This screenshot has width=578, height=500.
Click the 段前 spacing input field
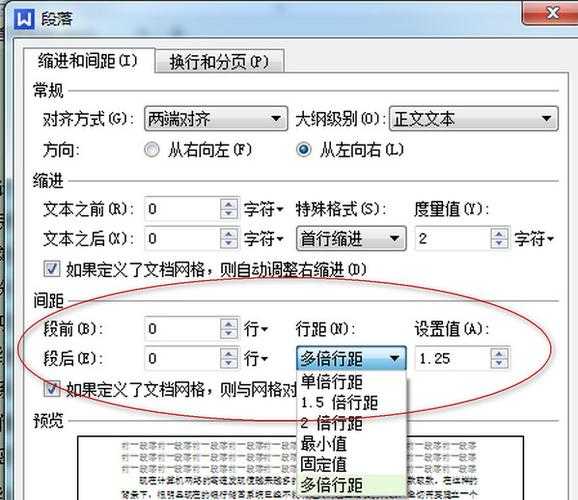(182, 329)
